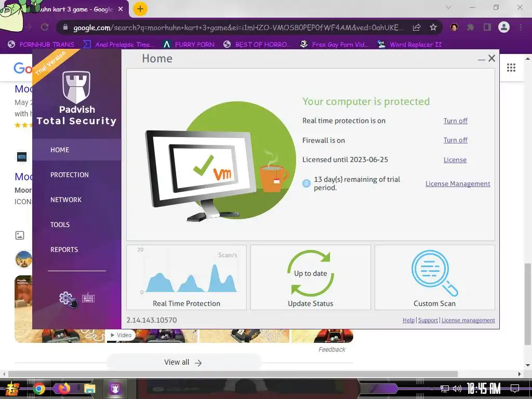Open the License link

[x=455, y=160]
